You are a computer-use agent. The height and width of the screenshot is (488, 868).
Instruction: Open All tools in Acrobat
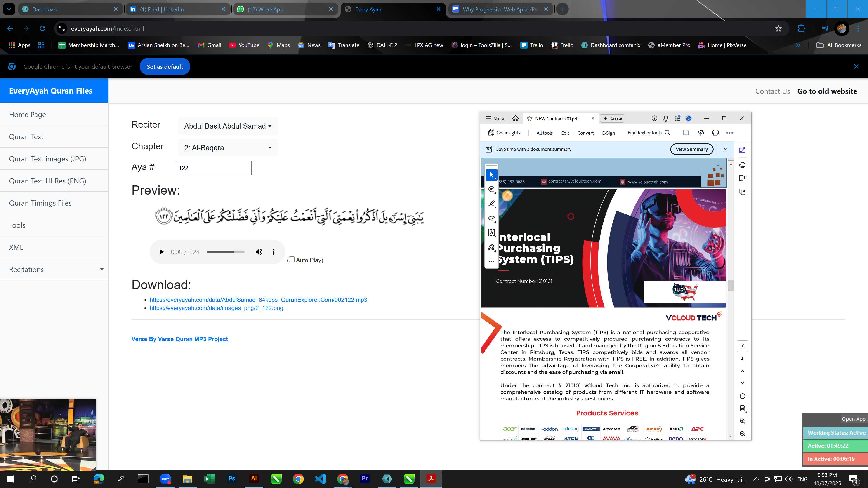(x=545, y=133)
